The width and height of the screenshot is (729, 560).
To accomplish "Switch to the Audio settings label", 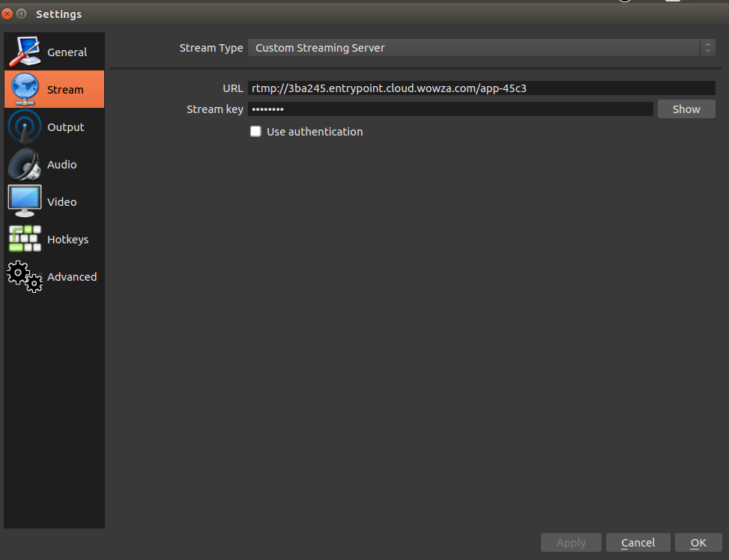I will point(62,165).
